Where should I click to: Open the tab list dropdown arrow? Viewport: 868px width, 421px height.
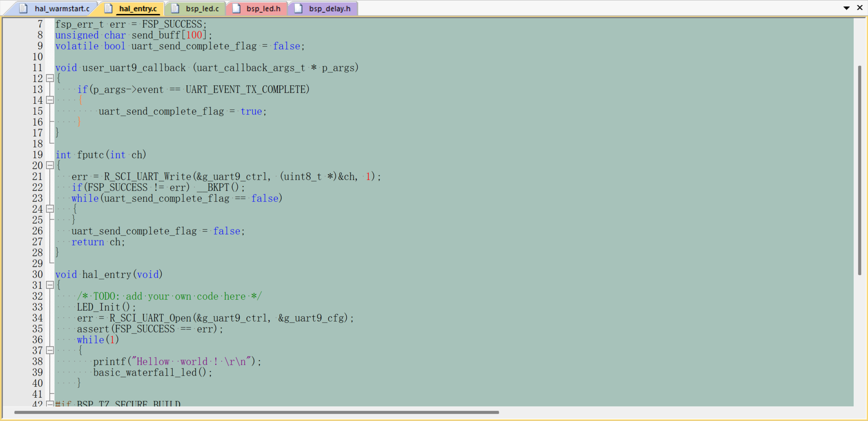(x=846, y=8)
